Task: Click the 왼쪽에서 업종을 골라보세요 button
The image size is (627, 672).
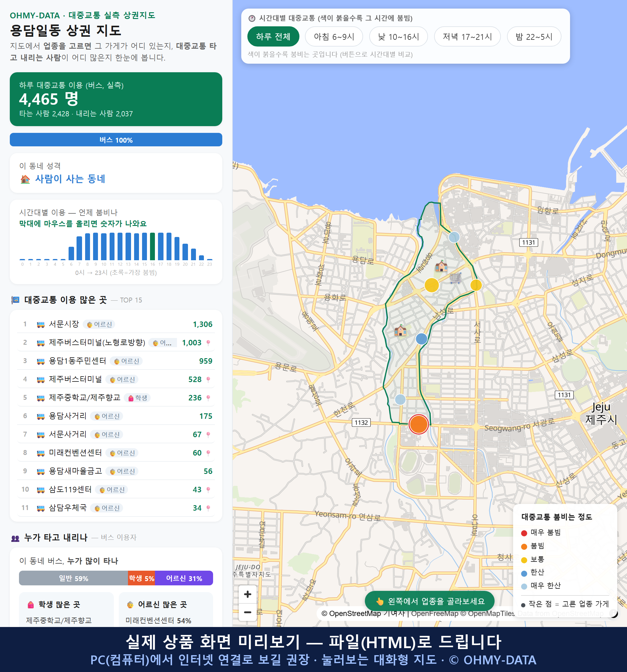Action: click(430, 601)
